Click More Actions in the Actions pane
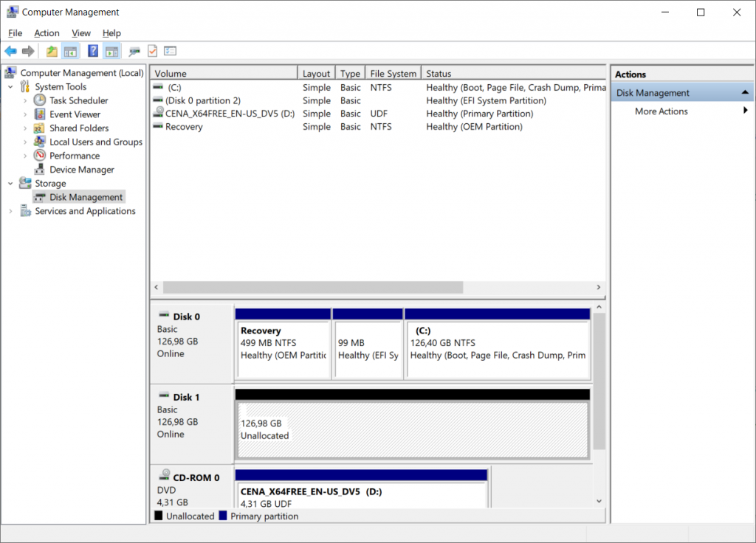Viewport: 756px width, 543px height. click(x=661, y=111)
